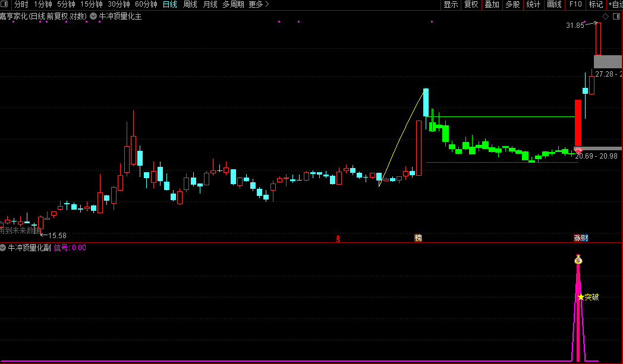This screenshot has width=623, height=364.
Task: Click the tall cyan candle at yellow line top
Action: coord(426,102)
